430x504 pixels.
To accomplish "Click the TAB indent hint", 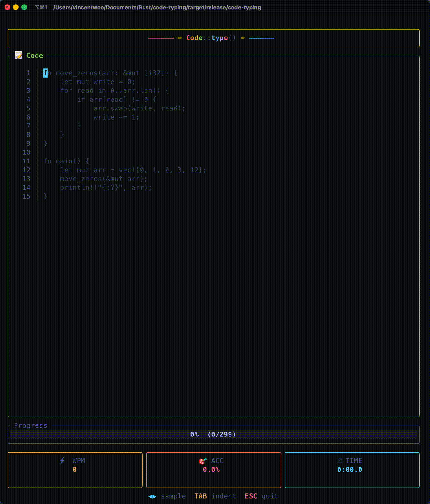I will tap(215, 496).
